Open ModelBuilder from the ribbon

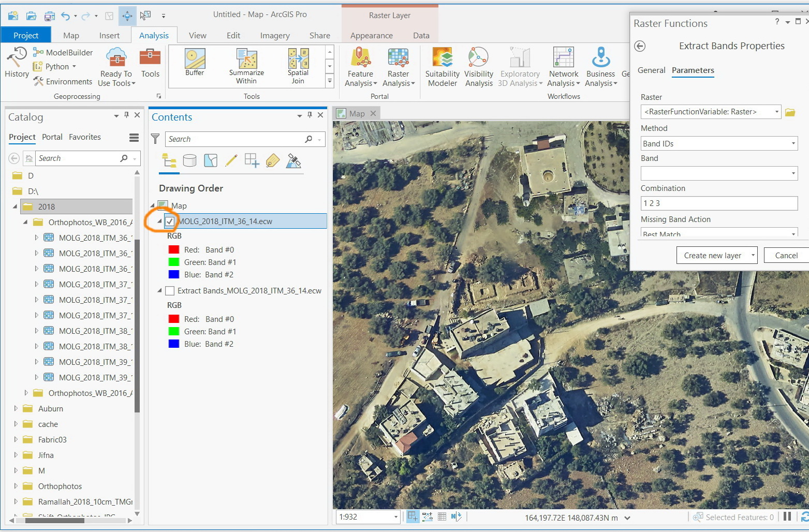pos(63,52)
